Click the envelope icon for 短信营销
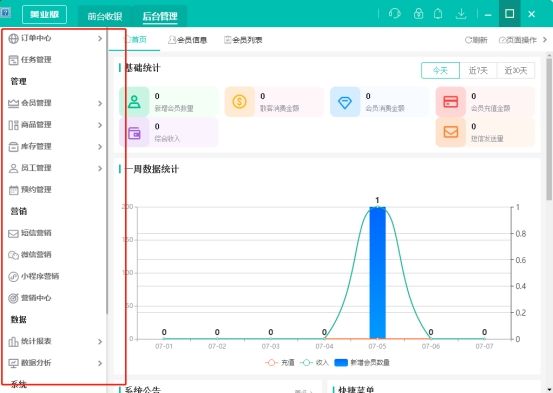The image size is (553, 393). [x=13, y=234]
